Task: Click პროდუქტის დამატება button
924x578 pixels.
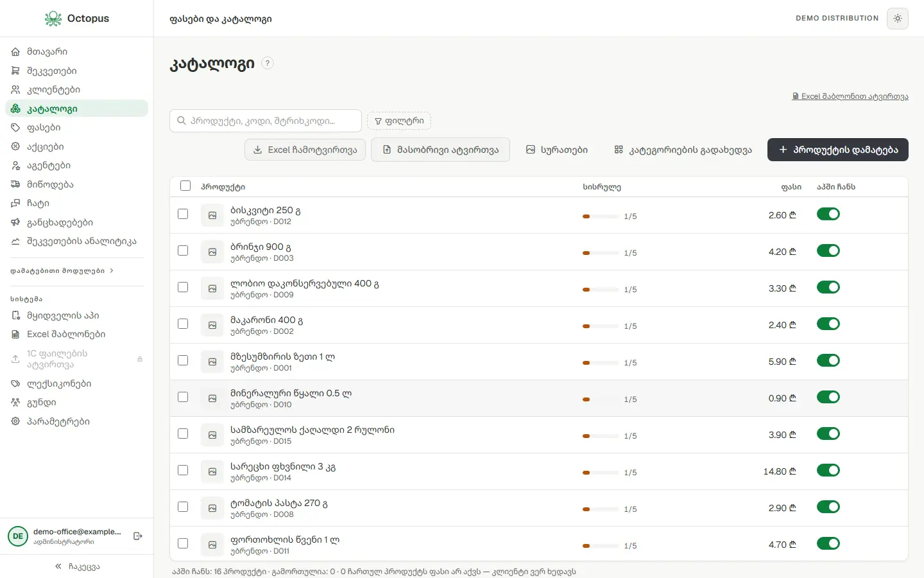Action: tap(838, 150)
